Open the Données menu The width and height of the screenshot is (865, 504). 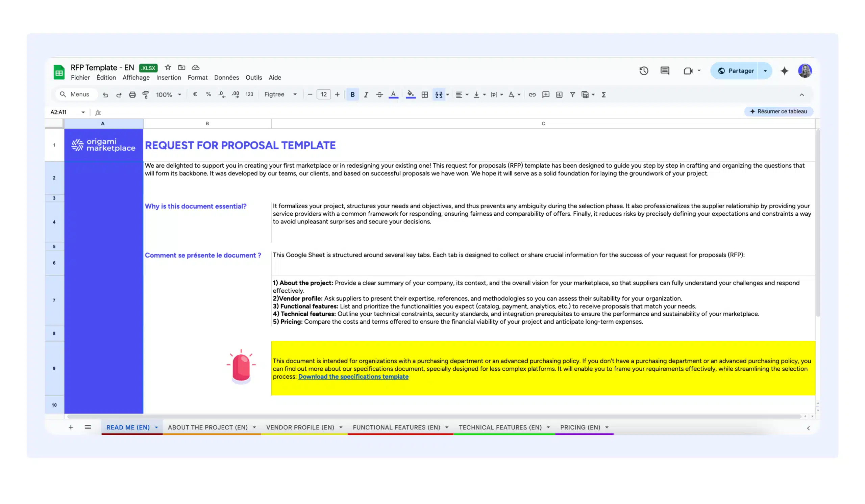pos(226,78)
